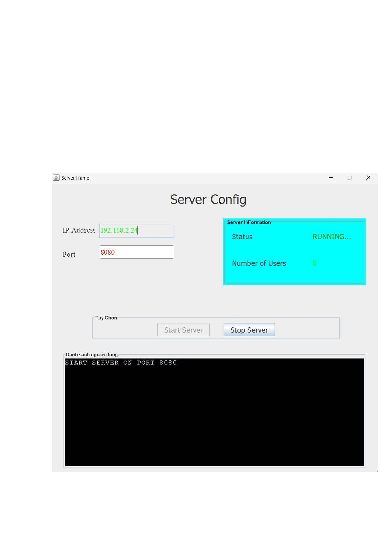The height and width of the screenshot is (555, 392).
Task: Click the Server InFormation panel title
Action: (x=249, y=222)
